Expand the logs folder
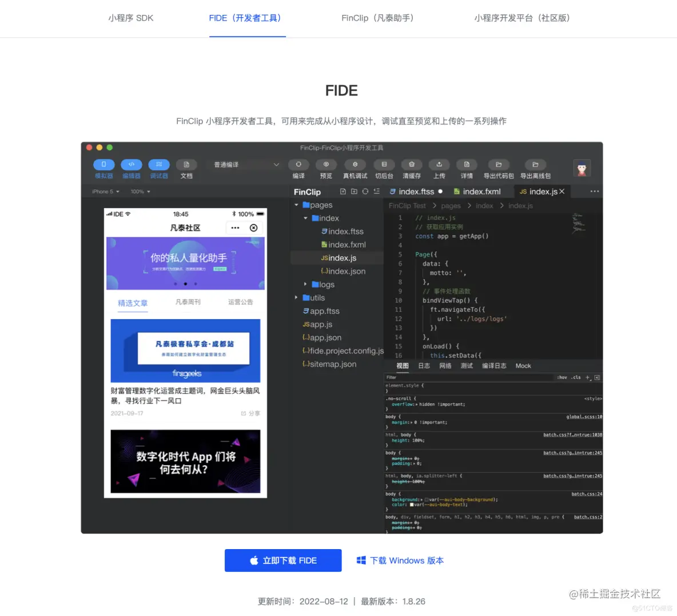 [x=305, y=284]
